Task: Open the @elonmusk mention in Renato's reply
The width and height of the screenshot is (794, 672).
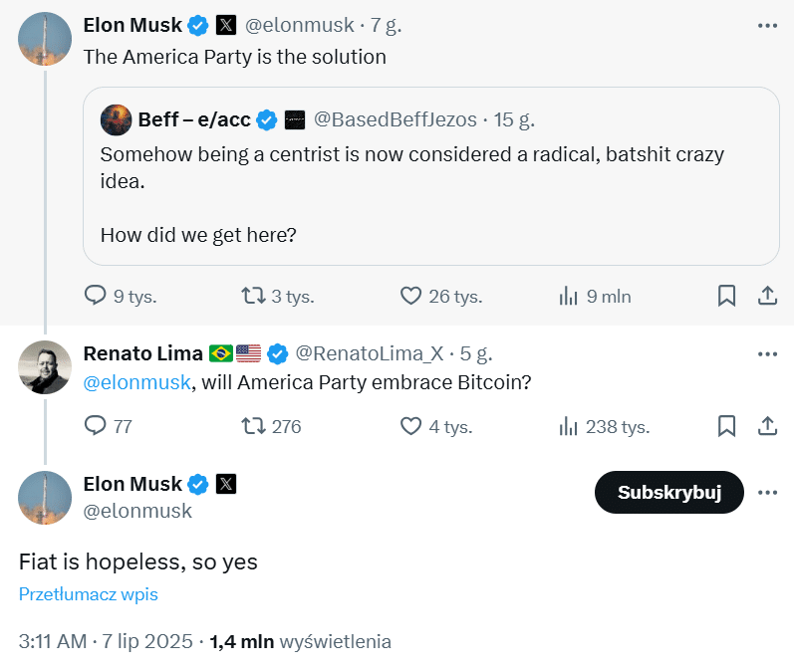Action: 136,383
